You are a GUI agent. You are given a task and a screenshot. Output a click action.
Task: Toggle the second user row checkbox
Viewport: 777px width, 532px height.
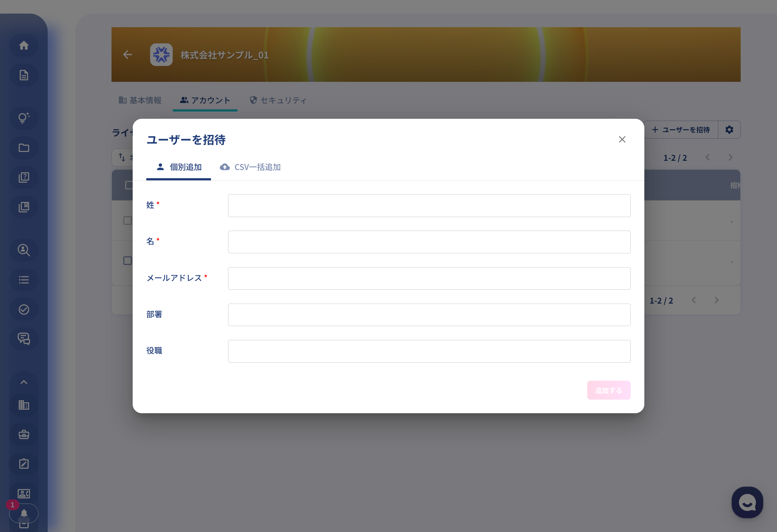click(x=127, y=261)
